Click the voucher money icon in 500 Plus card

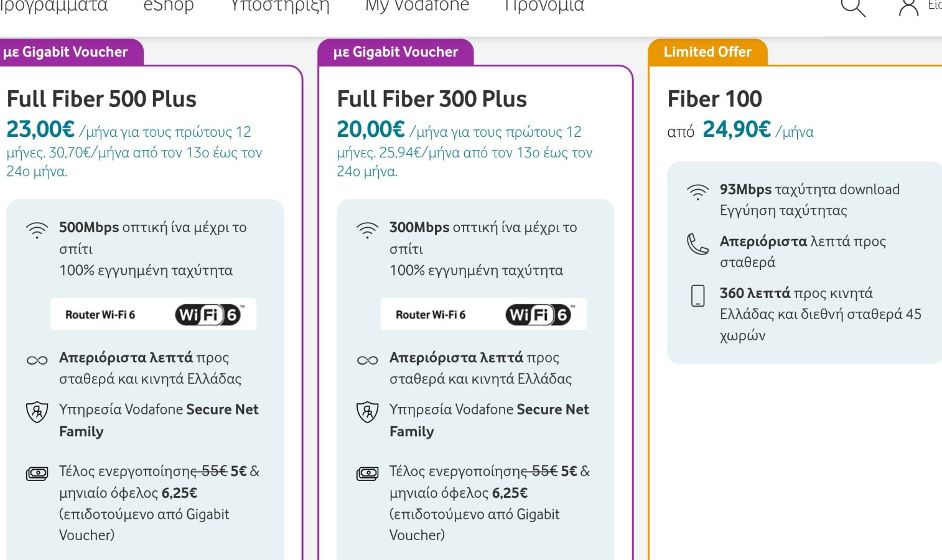click(37, 474)
